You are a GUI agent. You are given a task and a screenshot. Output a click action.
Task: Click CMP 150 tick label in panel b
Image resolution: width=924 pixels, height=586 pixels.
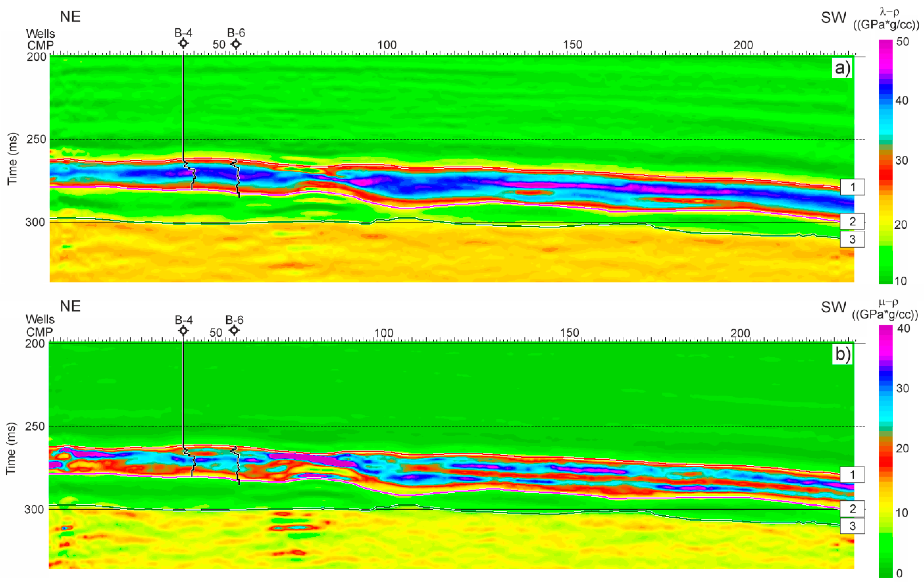pos(570,333)
